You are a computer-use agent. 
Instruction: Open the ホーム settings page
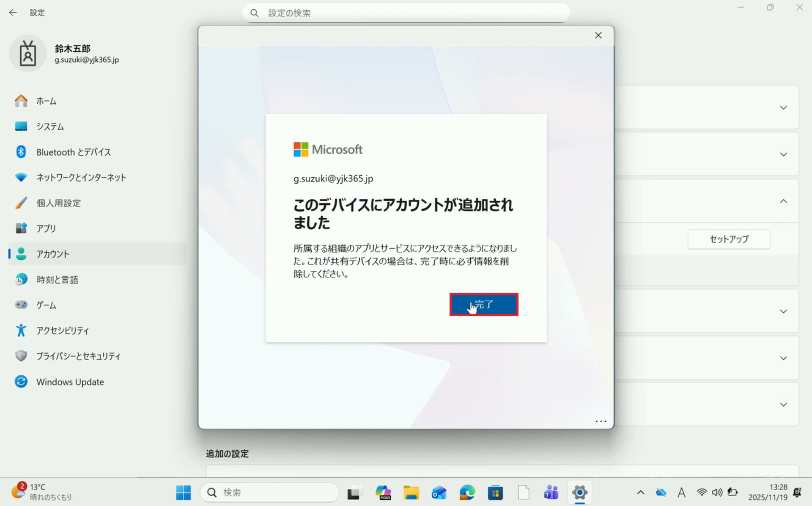coord(46,101)
